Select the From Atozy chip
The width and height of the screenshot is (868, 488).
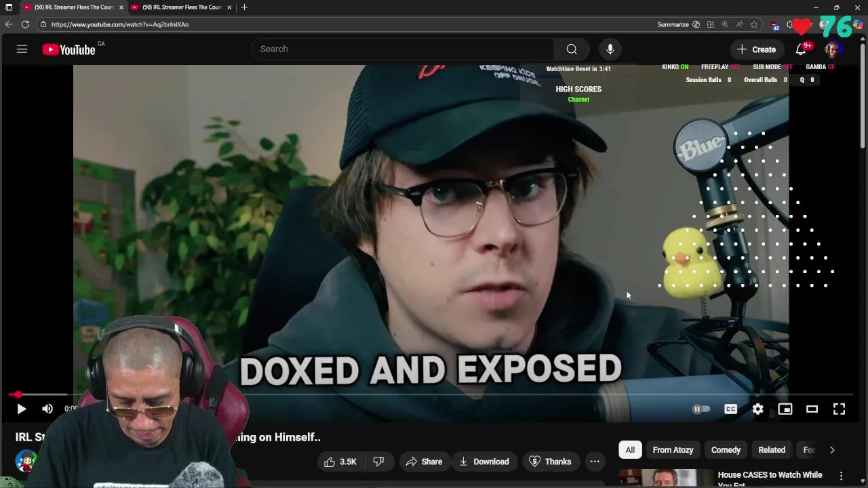coord(673,450)
